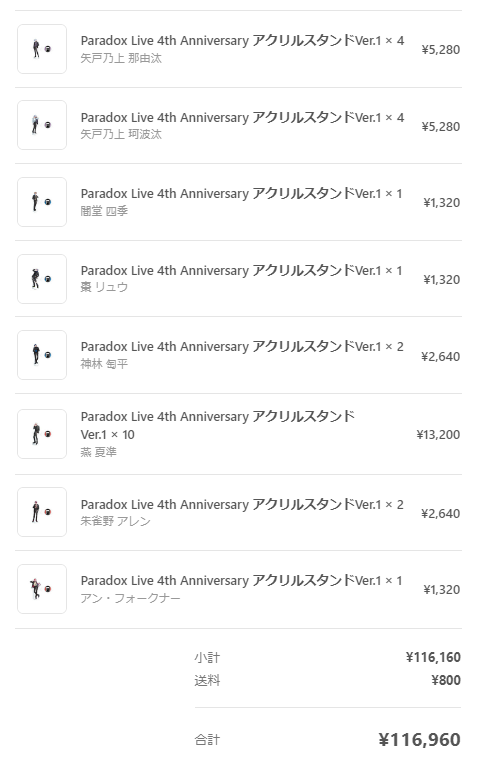Select the 神林 匋平 product thumbnail
496x767 pixels.
[x=42, y=355]
